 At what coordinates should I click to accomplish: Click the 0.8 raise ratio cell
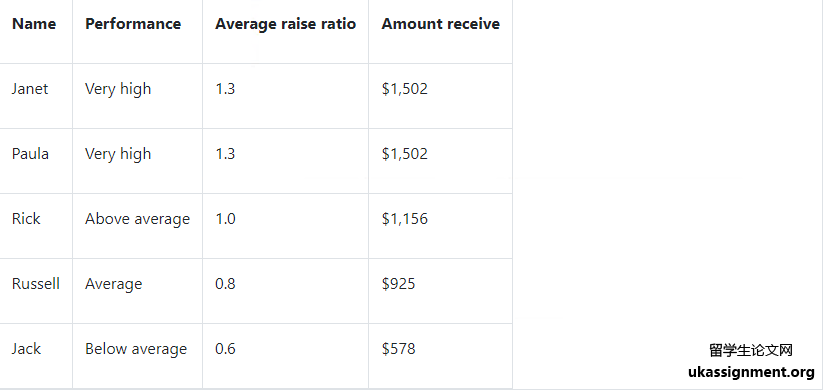pos(225,284)
